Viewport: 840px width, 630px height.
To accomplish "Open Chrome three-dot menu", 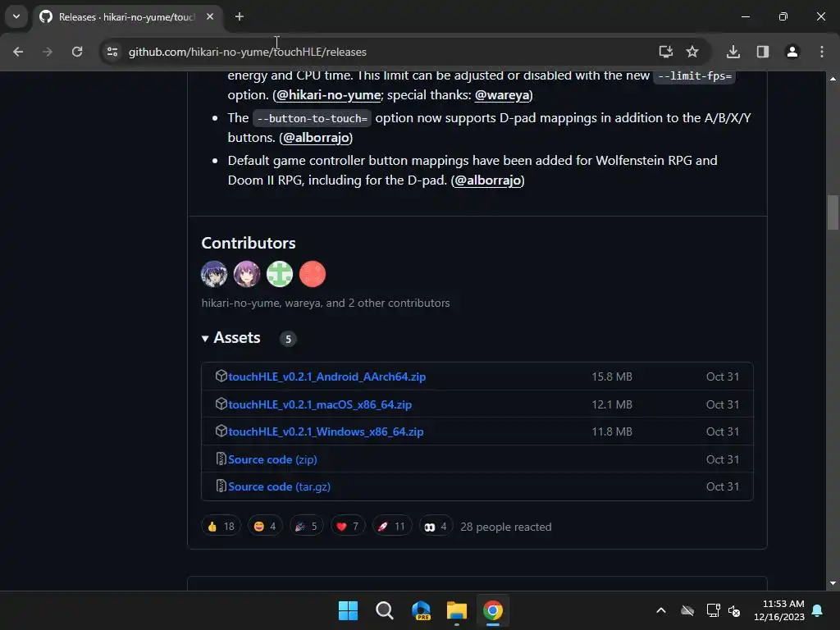I will coord(822,52).
